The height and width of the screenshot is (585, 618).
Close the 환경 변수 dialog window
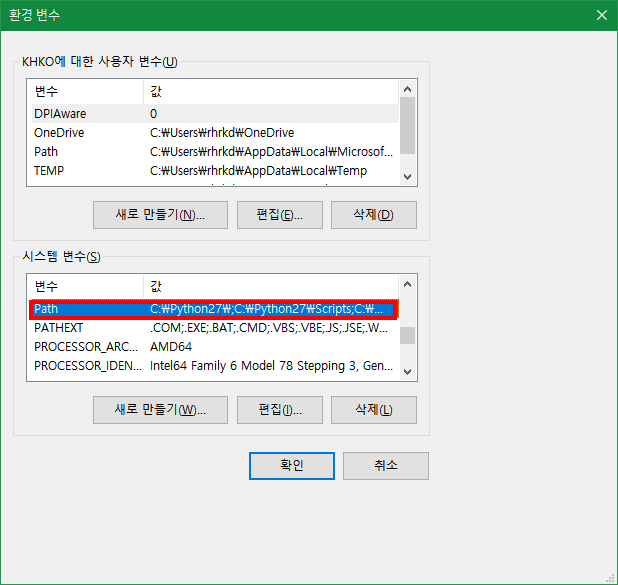(601, 15)
